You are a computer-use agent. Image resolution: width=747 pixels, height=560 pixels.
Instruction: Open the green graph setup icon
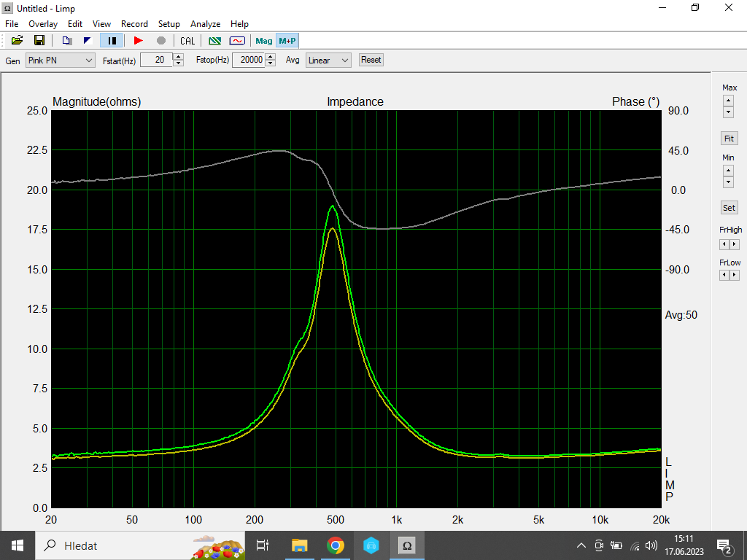pos(215,41)
